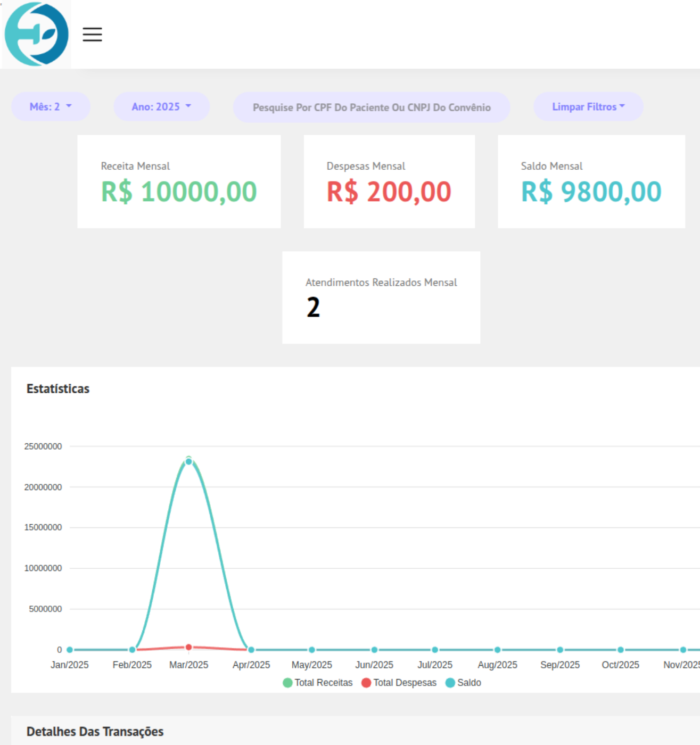
Task: Select the Feb/2025 data point
Action: point(132,650)
